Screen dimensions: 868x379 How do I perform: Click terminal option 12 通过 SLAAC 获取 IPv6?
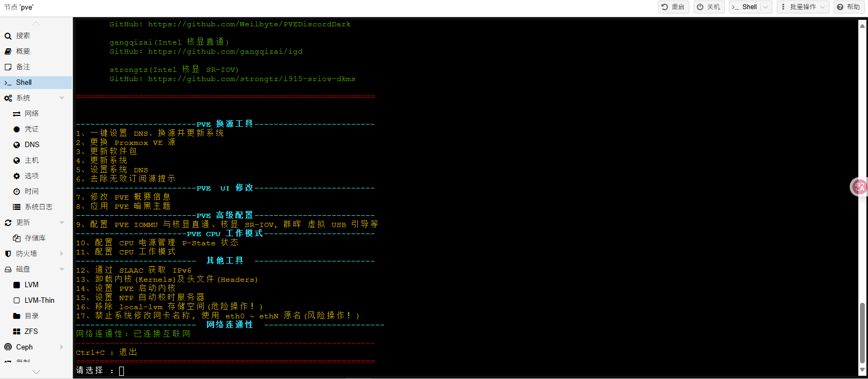(134, 270)
